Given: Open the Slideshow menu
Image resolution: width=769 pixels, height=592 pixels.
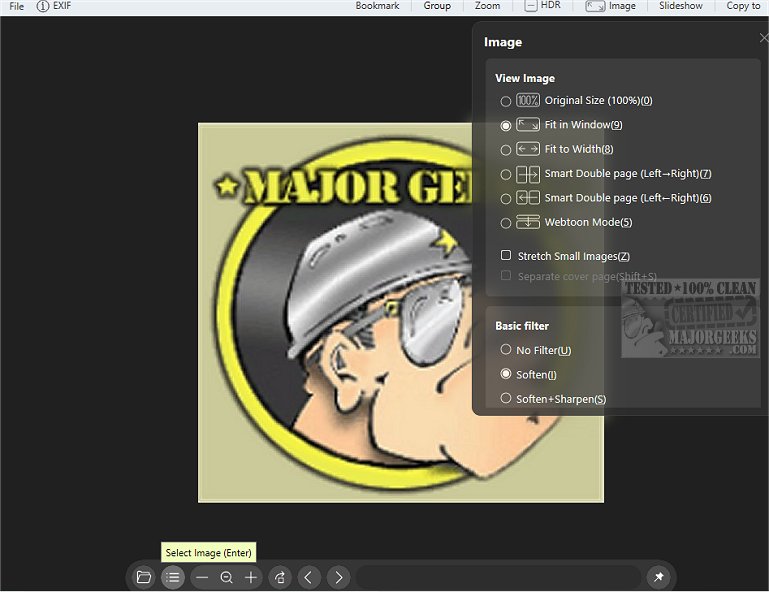Looking at the screenshot, I should pyautogui.click(x=680, y=6).
